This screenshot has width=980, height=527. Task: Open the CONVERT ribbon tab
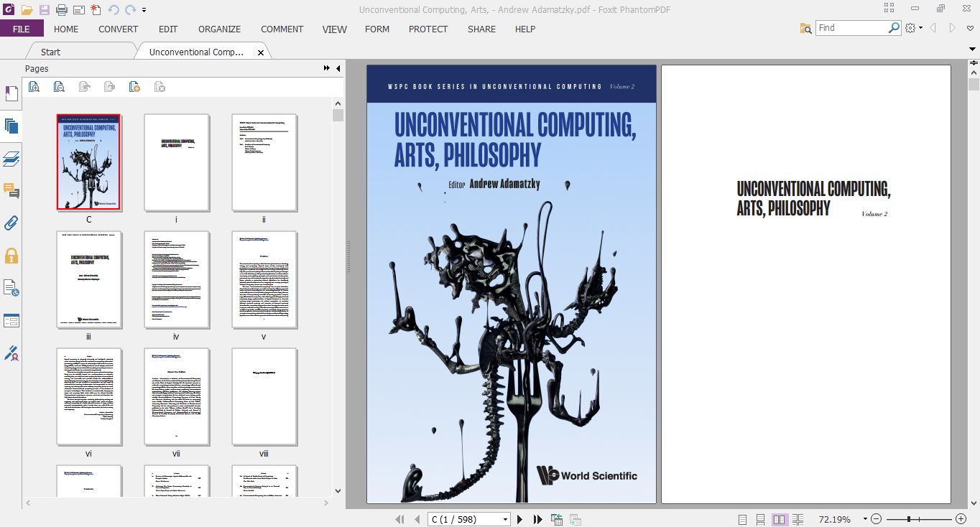pyautogui.click(x=119, y=29)
